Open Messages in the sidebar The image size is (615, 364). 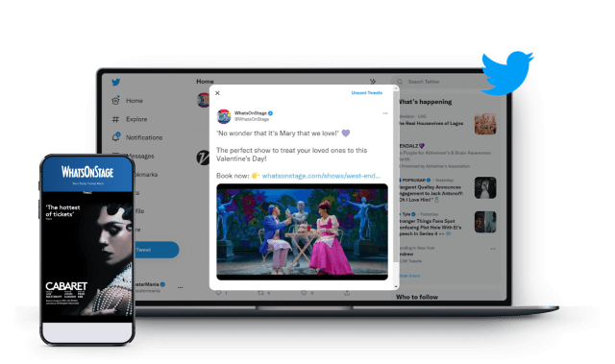click(x=140, y=156)
